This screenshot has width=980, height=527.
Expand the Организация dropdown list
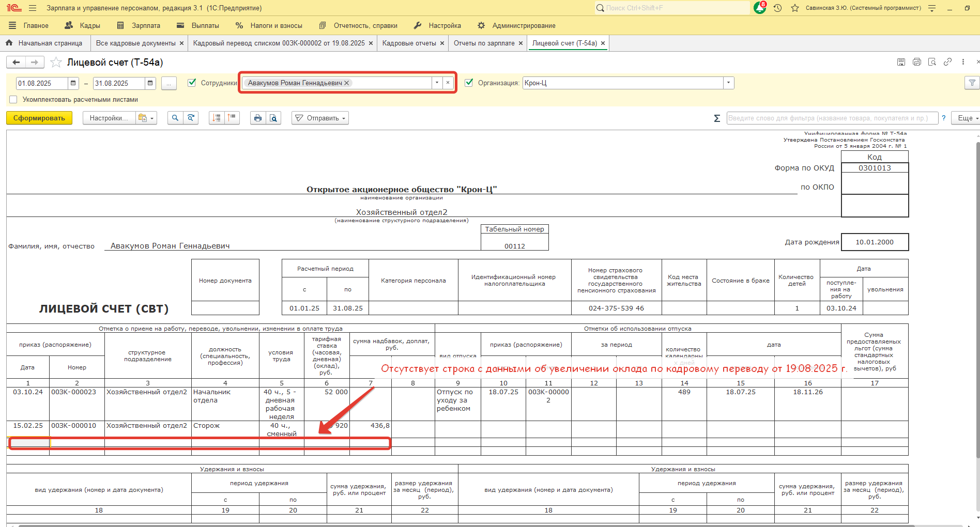pos(728,83)
